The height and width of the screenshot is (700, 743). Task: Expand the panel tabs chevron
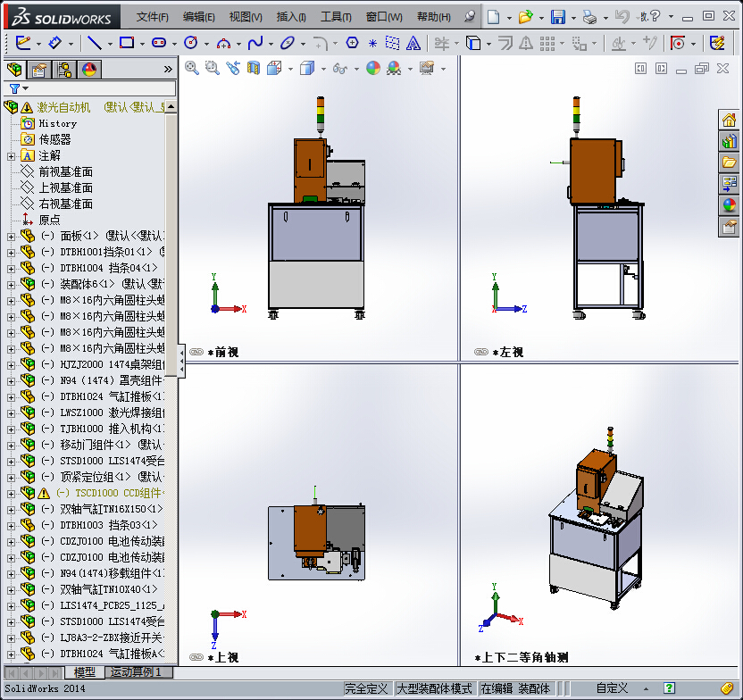coord(168,70)
